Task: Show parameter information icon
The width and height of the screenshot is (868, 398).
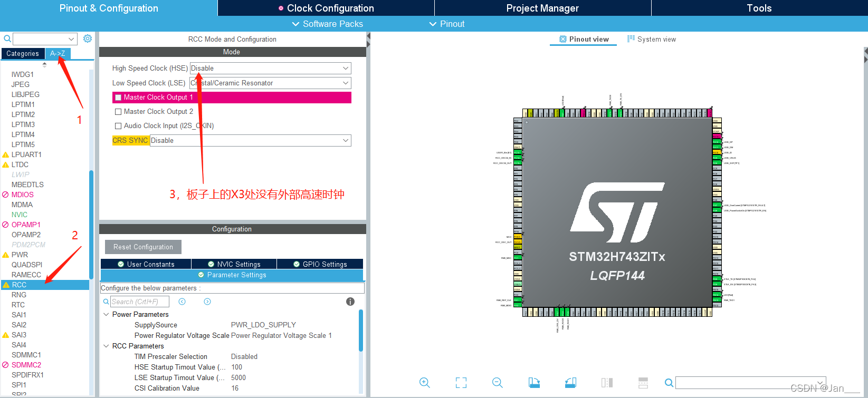Action: [350, 302]
